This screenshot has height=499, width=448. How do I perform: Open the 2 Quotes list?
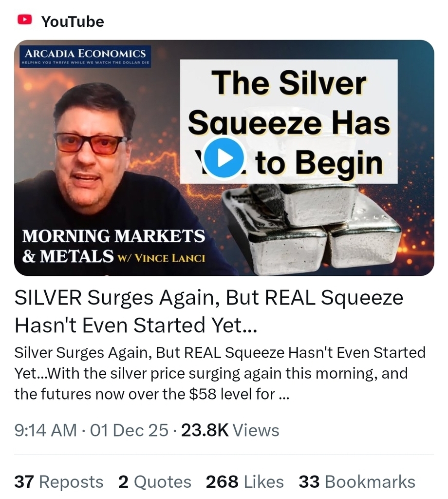(155, 481)
